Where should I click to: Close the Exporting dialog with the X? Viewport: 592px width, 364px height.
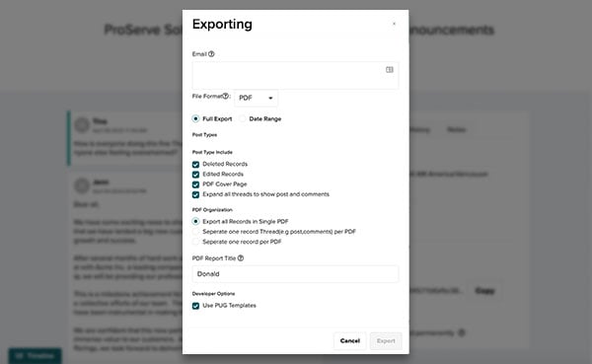tap(394, 24)
